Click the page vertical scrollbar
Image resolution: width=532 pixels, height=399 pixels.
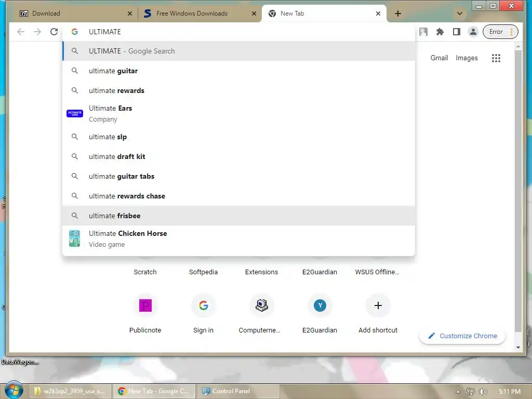click(518, 191)
